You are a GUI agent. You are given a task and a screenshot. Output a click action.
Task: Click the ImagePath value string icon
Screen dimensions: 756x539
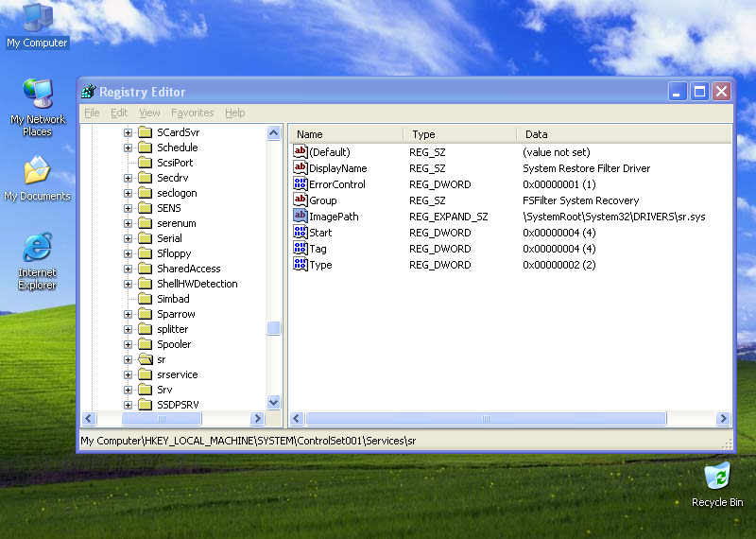tap(300, 217)
